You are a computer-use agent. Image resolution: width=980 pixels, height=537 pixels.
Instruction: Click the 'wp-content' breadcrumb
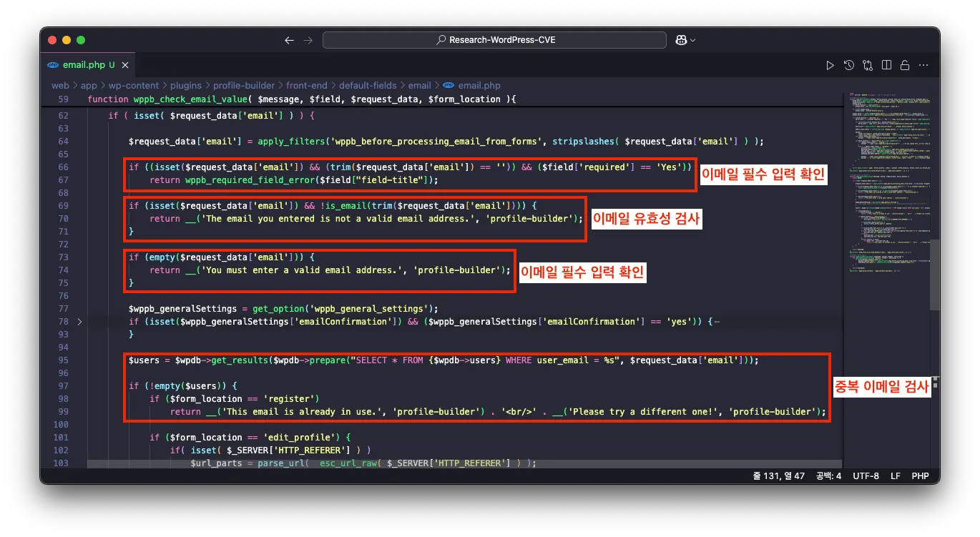tap(134, 86)
